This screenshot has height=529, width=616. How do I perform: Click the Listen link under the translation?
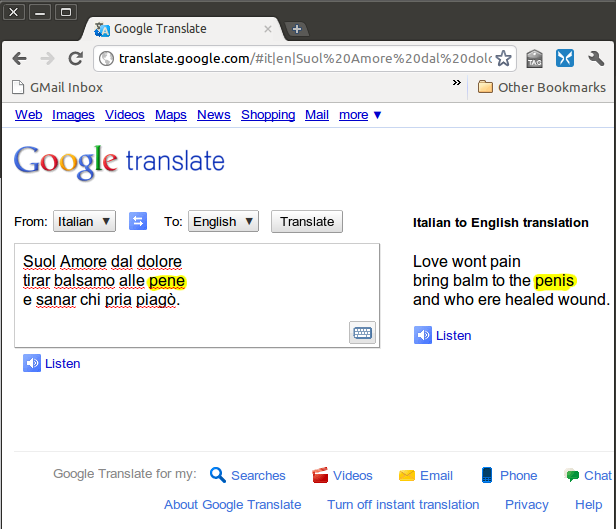[x=453, y=336]
